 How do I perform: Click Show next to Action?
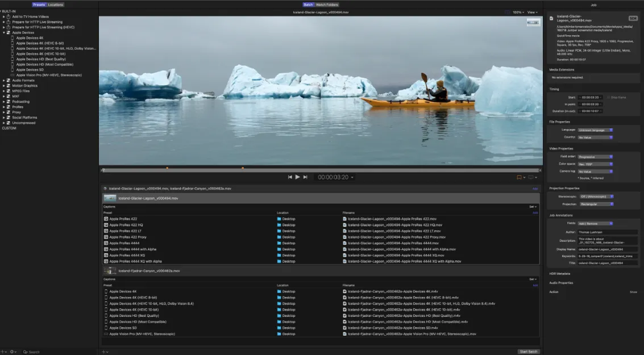pyautogui.click(x=633, y=292)
